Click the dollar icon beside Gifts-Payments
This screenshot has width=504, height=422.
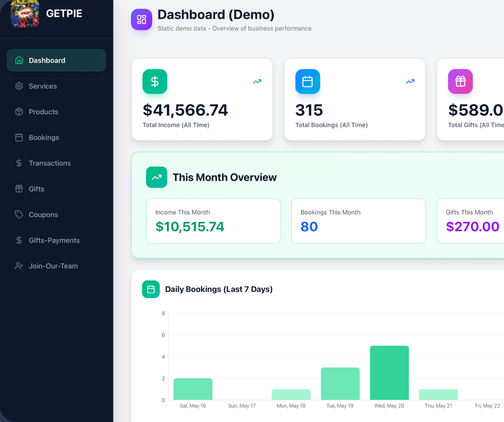click(19, 240)
